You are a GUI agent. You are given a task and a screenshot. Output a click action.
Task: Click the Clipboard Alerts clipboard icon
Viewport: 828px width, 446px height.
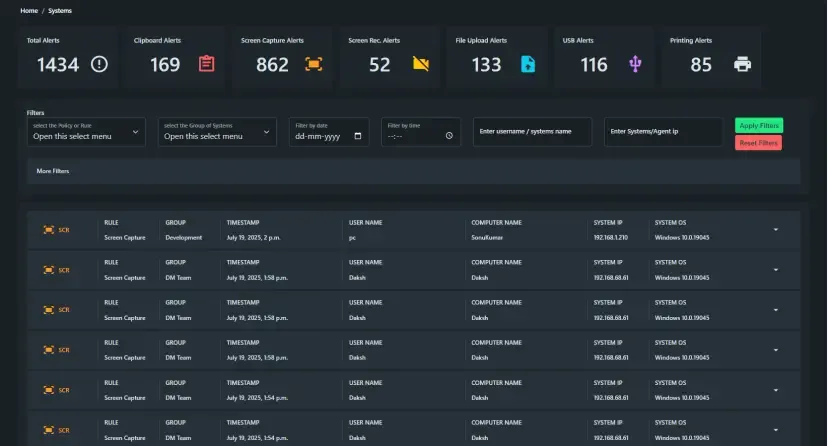point(206,64)
